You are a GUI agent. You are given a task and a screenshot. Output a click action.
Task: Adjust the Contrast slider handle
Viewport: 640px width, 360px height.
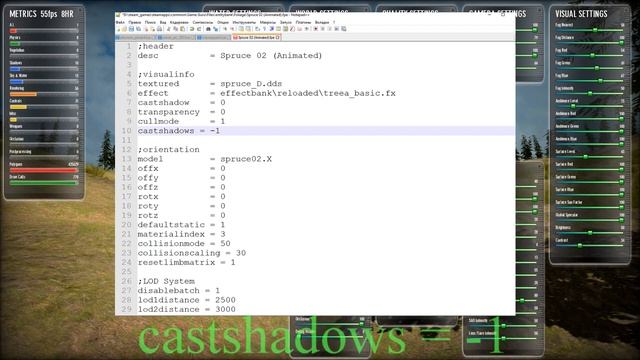point(580,245)
